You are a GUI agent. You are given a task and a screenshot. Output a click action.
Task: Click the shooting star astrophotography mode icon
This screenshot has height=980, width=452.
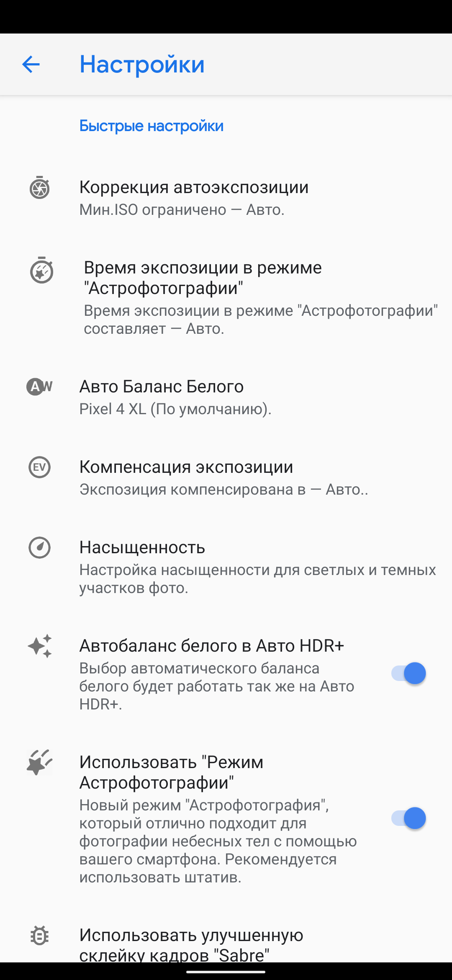click(x=40, y=762)
